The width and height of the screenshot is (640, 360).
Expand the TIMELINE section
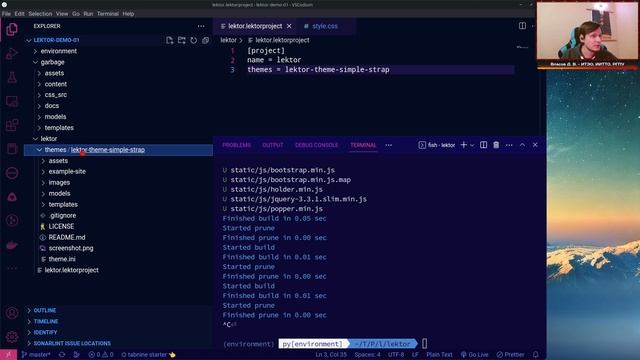tap(46, 322)
